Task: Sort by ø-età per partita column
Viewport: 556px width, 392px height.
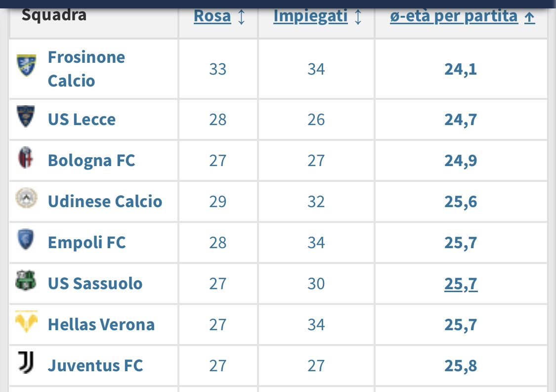Action: tap(454, 16)
